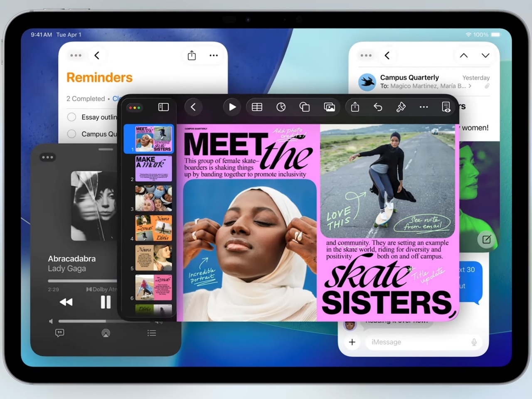Tap the plus button in Messages
Image resolution: width=532 pixels, height=399 pixels.
(352, 342)
